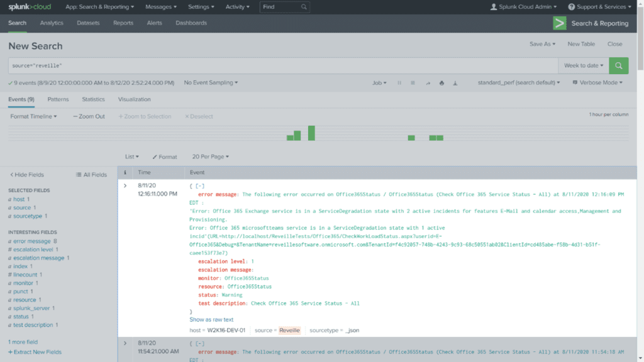Print the search results
Image resolution: width=644 pixels, height=362 pixels.
tap(441, 83)
